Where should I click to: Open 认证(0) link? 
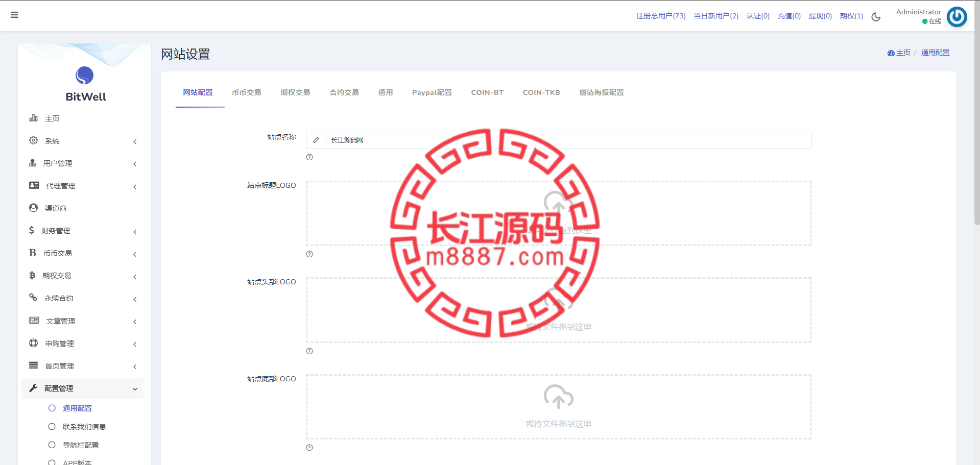758,16
